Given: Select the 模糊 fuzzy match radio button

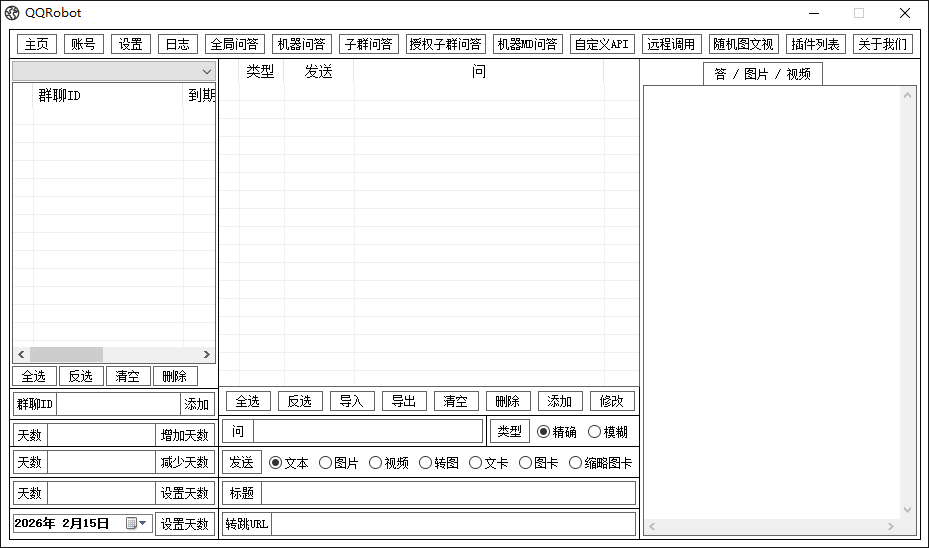Looking at the screenshot, I should (x=594, y=432).
